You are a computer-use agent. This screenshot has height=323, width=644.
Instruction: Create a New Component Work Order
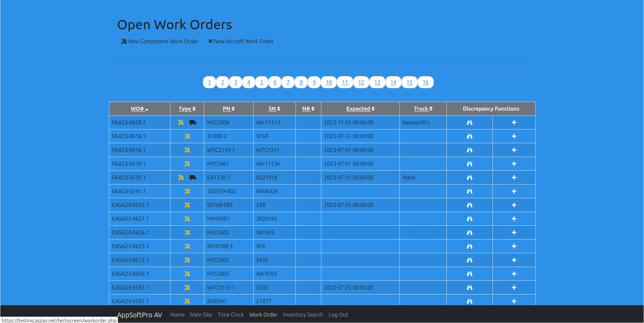click(x=160, y=41)
